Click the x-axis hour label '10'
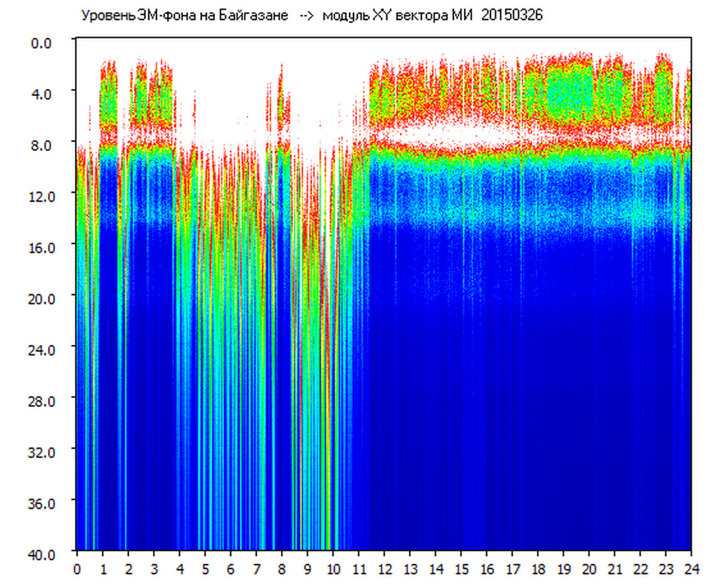Screen dimensions: 716x588 click(x=333, y=569)
